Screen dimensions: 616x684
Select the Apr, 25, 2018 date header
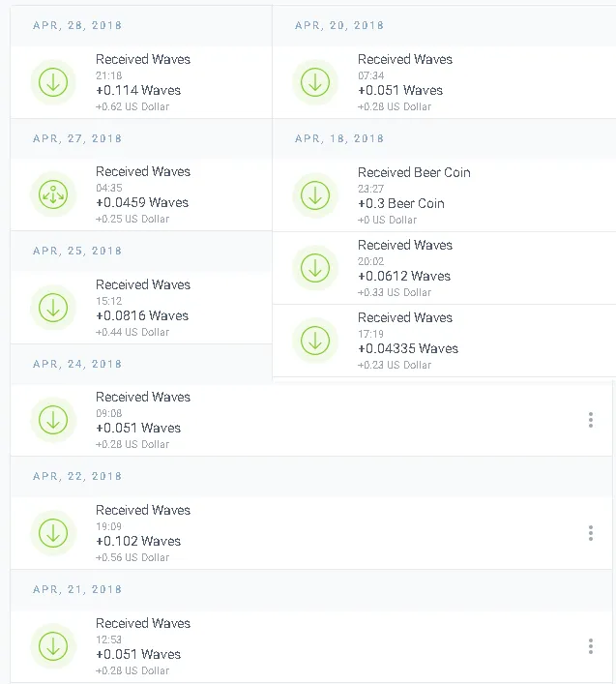(77, 251)
